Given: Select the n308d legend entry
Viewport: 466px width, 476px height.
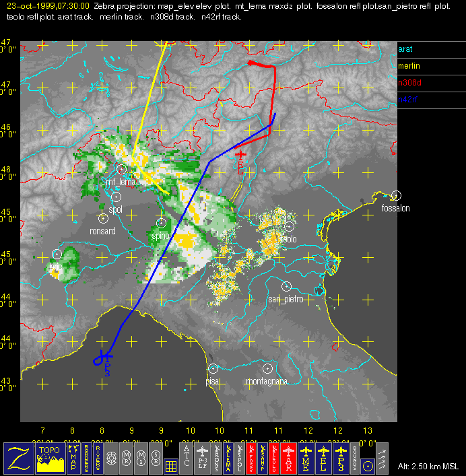Looking at the screenshot, I should (409, 83).
